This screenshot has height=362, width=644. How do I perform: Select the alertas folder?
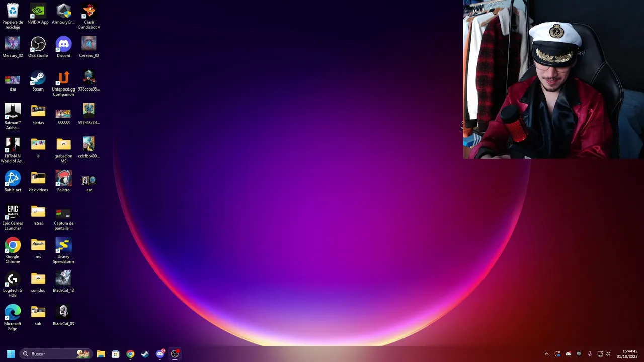[38, 114]
